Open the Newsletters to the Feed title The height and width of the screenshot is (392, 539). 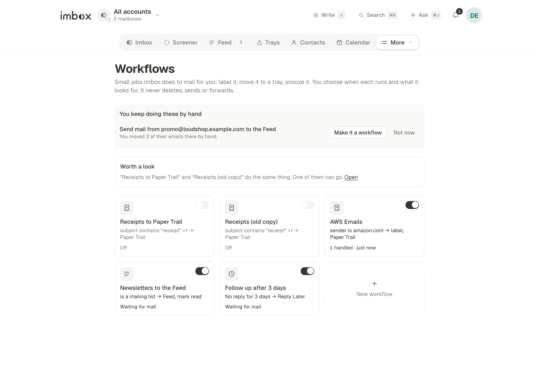[153, 288]
